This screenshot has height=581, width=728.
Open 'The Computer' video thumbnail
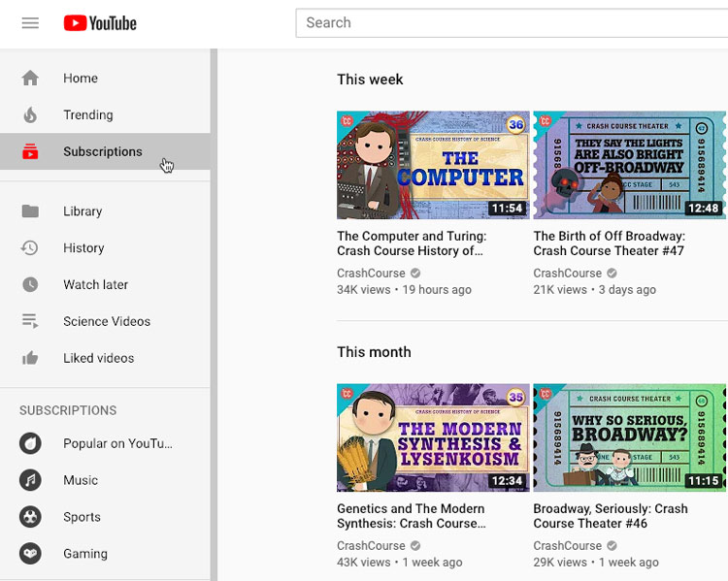tap(433, 165)
